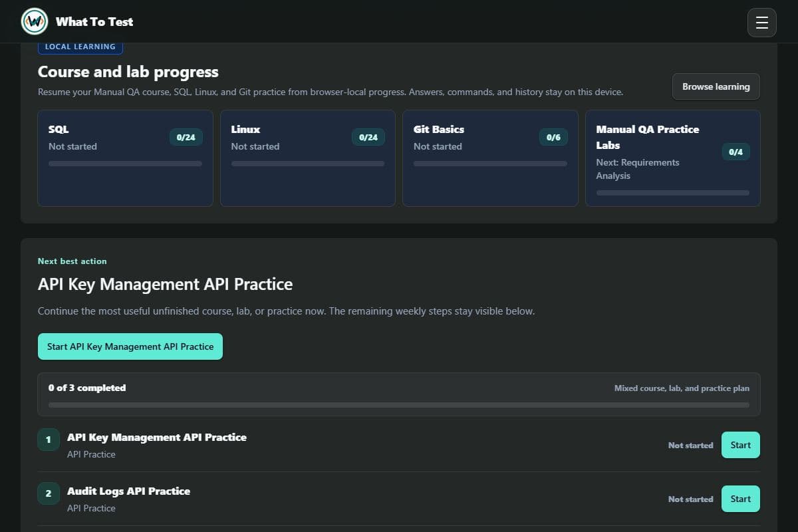Click the LOCAL LEARNING tag

pyautogui.click(x=80, y=47)
